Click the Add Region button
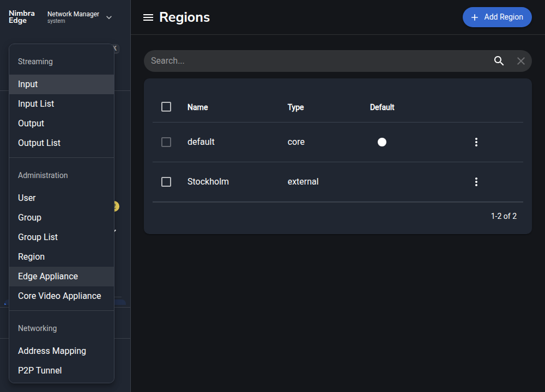Viewport: 545px width, 392px height. tap(496, 17)
